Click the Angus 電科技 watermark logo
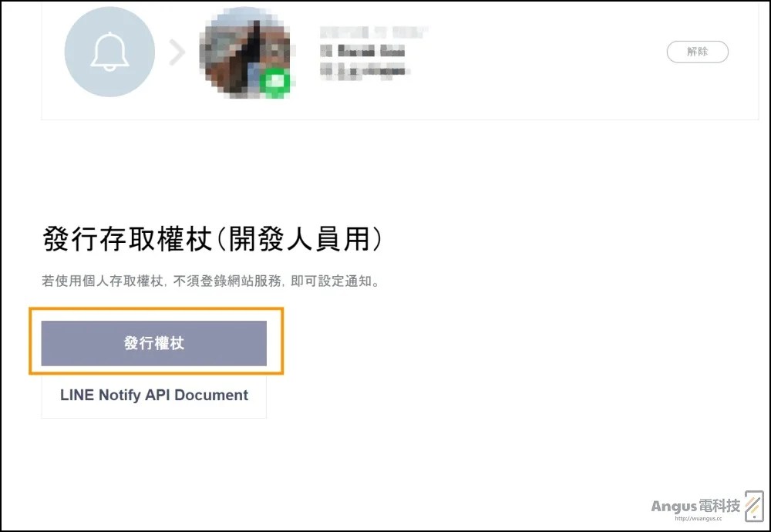This screenshot has width=771, height=532. pos(695,506)
